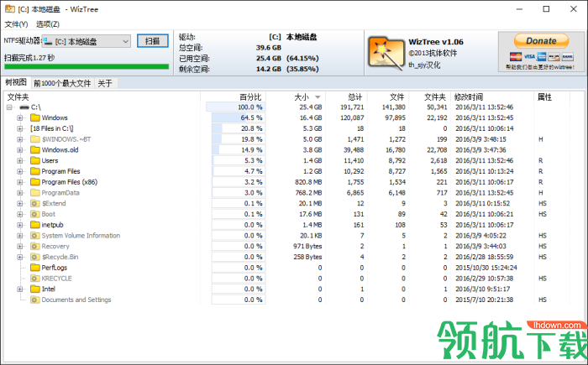Click the 文件 count column header
This screenshot has height=365, width=588.
388,97
